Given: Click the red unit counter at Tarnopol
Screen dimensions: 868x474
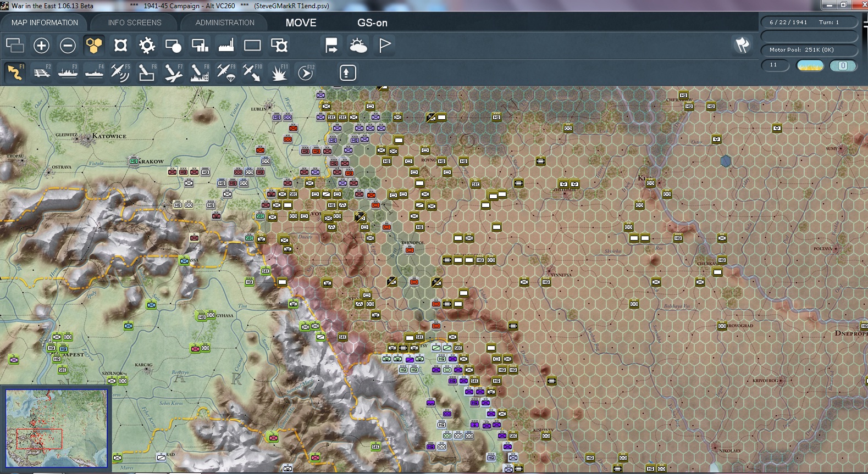Looking at the screenshot, I should (410, 250).
